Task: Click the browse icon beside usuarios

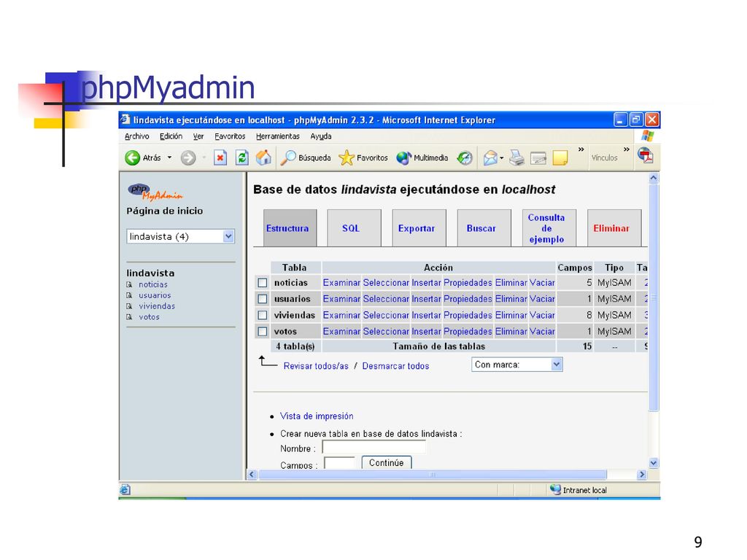Action: point(129,296)
